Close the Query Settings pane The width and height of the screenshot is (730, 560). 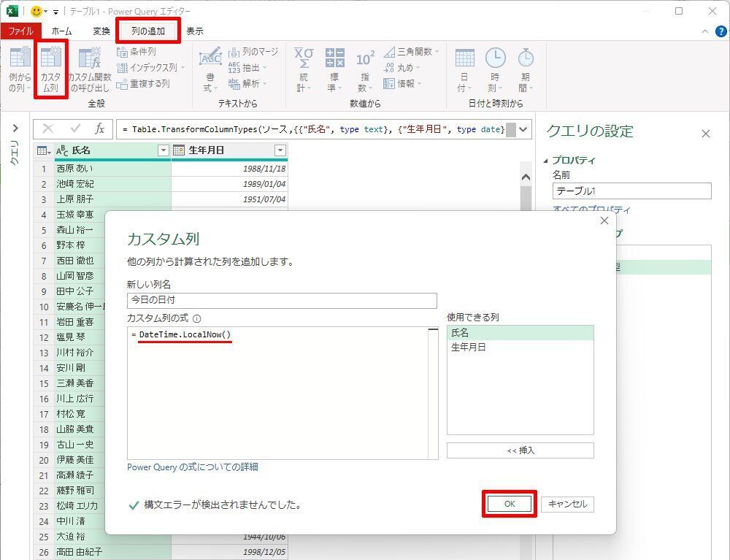click(706, 134)
